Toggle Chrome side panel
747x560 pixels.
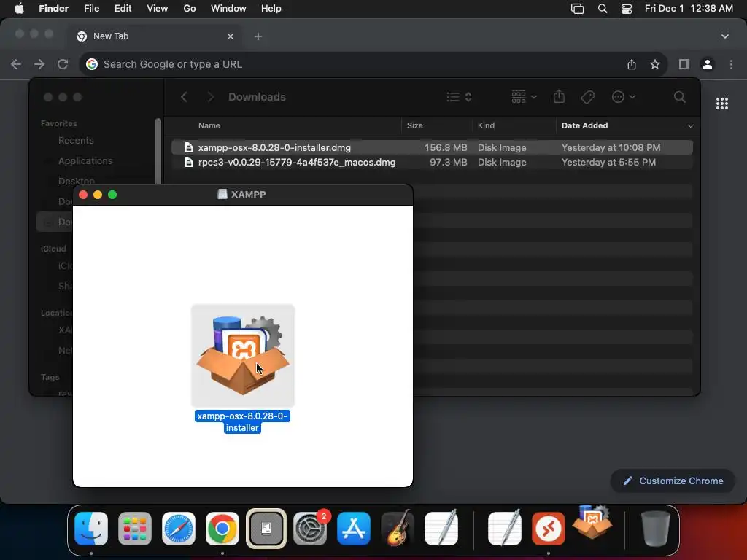pyautogui.click(x=684, y=64)
